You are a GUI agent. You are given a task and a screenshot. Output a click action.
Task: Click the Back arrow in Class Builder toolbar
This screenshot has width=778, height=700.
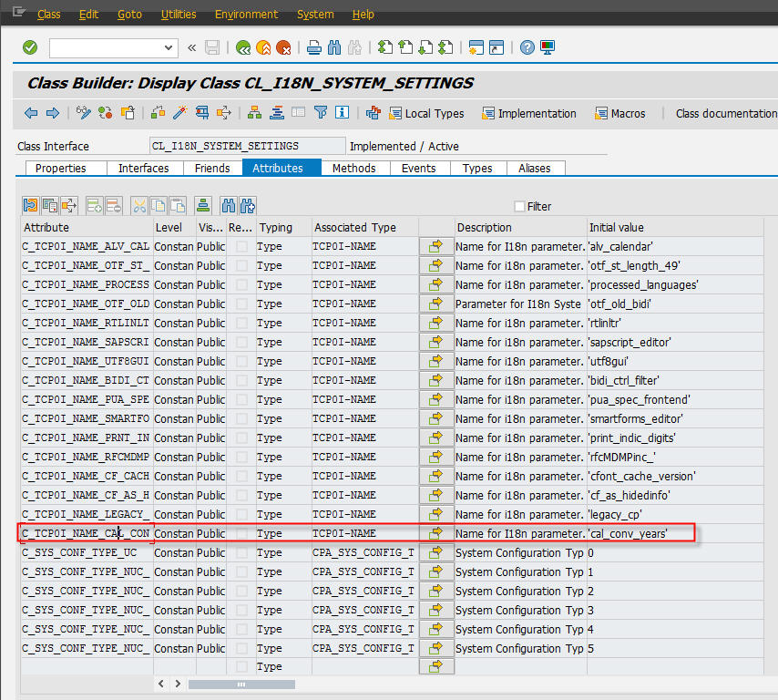[x=31, y=113]
